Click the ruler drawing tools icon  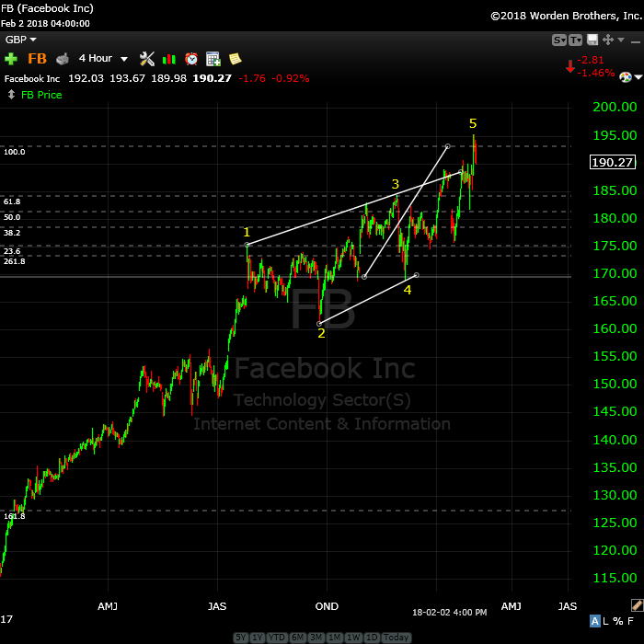(x=637, y=605)
